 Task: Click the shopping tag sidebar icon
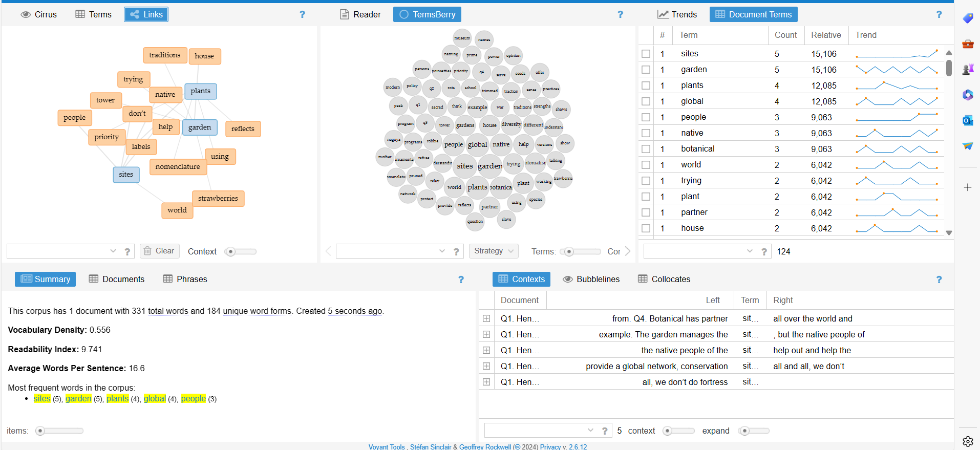(968, 18)
